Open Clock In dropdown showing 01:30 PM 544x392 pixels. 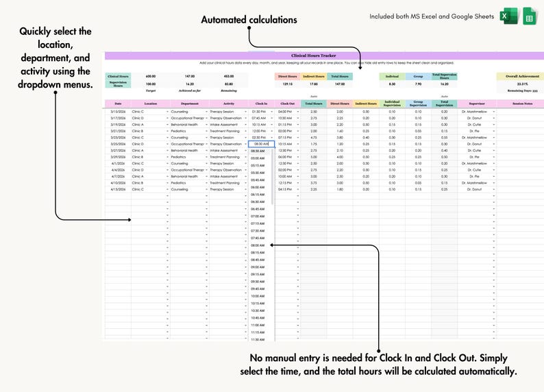tap(271, 112)
